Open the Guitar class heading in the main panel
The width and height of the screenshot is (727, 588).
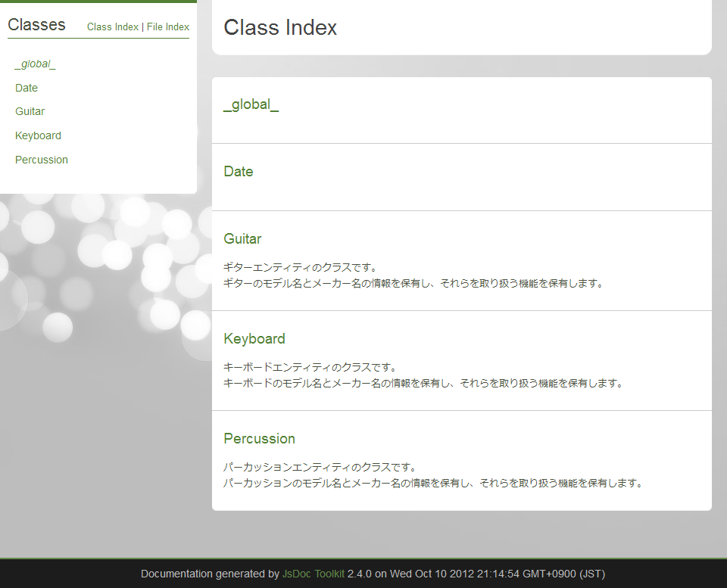coord(242,238)
